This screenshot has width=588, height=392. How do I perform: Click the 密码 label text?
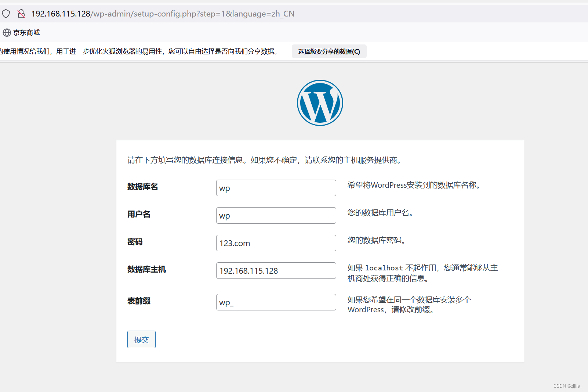(135, 242)
